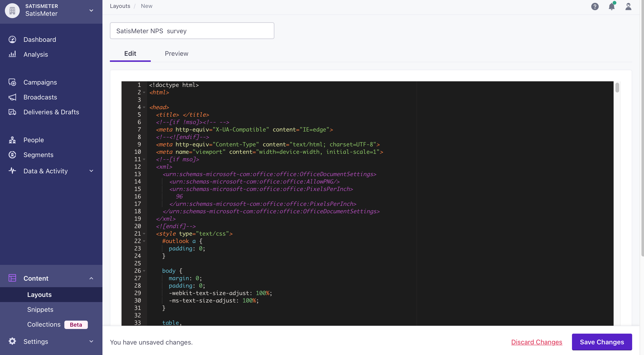The image size is (644, 355).
Task: Collapse code fold arrow on line 11
Action: 144,159
